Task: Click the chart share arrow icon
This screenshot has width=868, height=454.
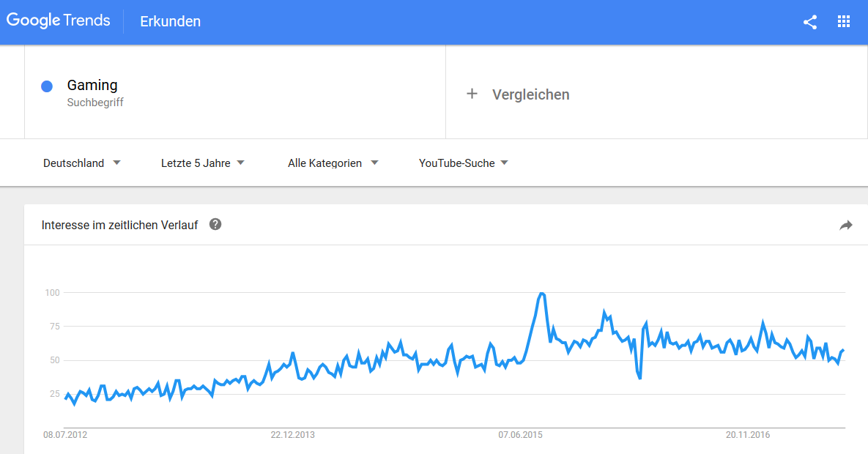Action: [x=846, y=226]
